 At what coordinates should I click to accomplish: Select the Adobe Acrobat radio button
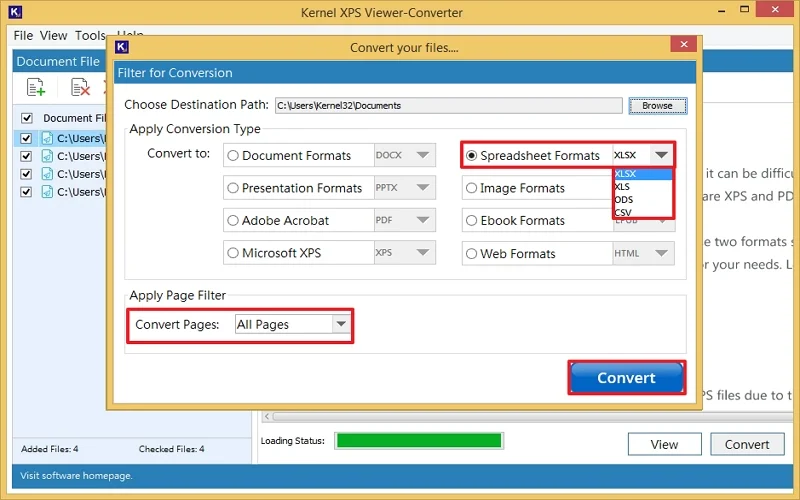[233, 221]
